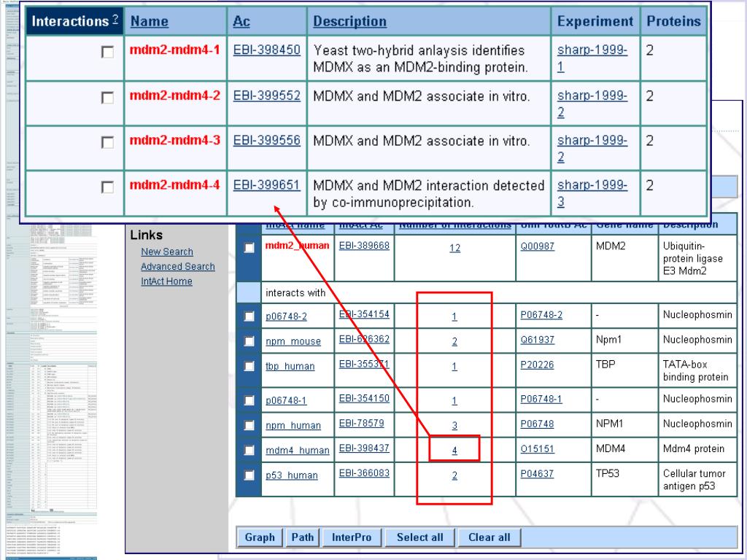Open IntAct Ac EBI-389668
This screenshot has height=560, width=747.
[x=364, y=245]
